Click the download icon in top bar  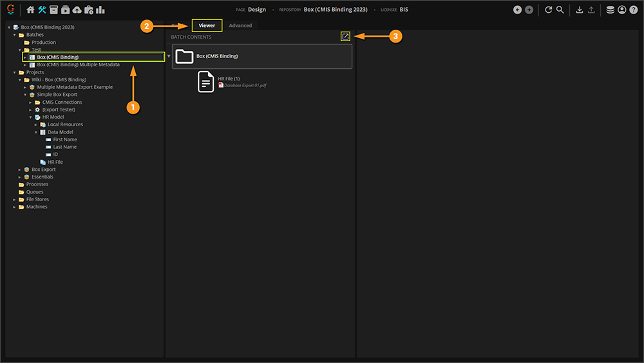click(x=580, y=10)
